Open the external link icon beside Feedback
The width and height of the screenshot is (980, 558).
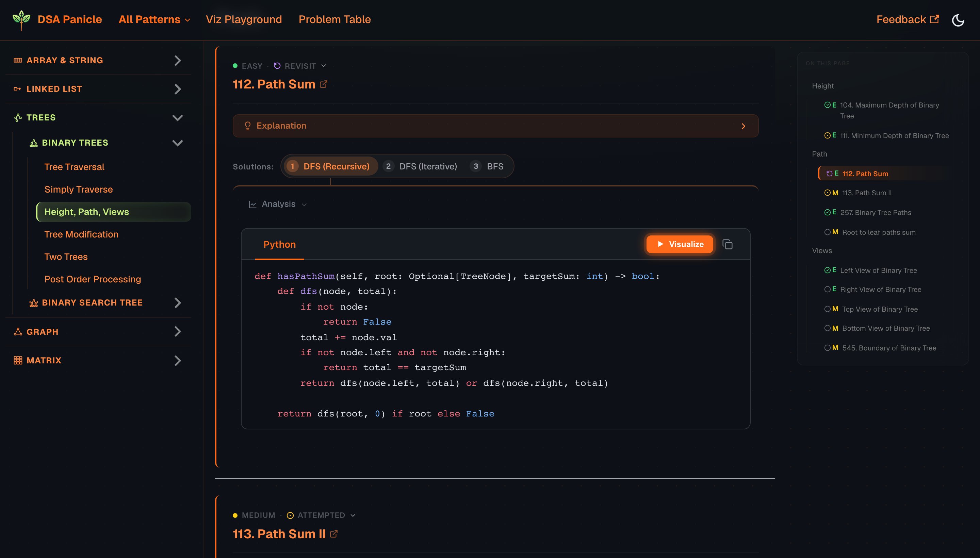pyautogui.click(x=935, y=19)
